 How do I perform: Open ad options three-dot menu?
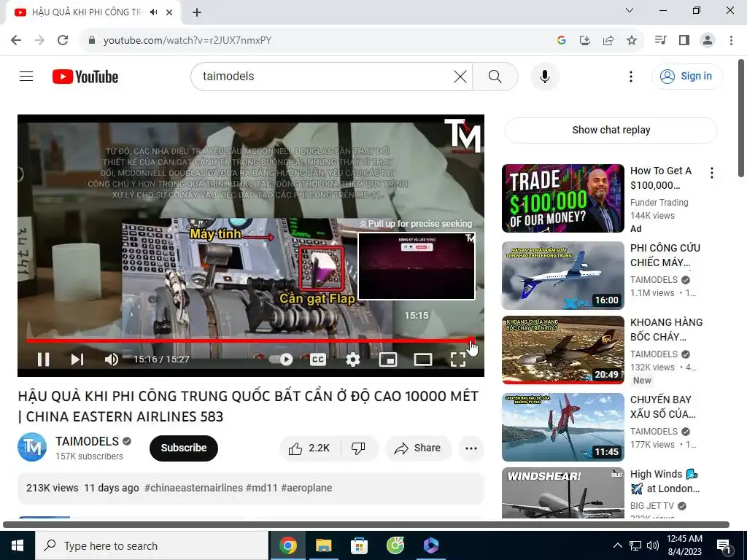point(712,173)
